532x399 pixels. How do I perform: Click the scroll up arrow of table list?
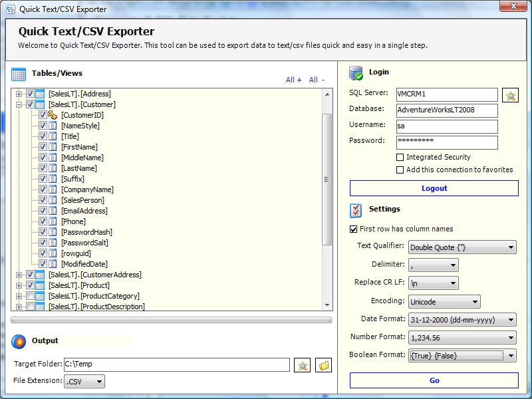coord(327,94)
